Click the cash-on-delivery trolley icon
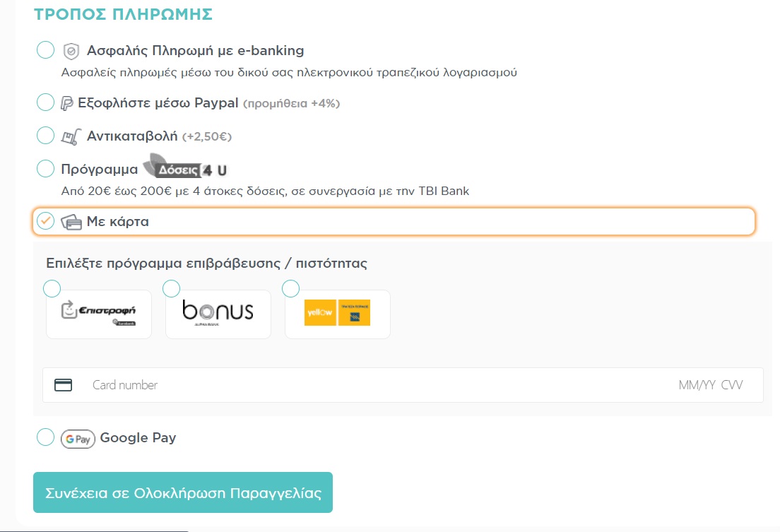The image size is (780, 532). coord(71,136)
